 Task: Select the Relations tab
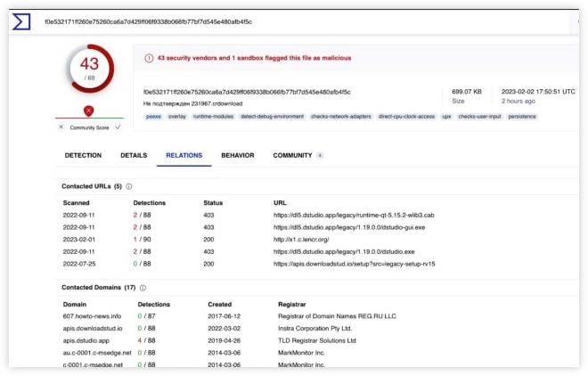point(184,155)
